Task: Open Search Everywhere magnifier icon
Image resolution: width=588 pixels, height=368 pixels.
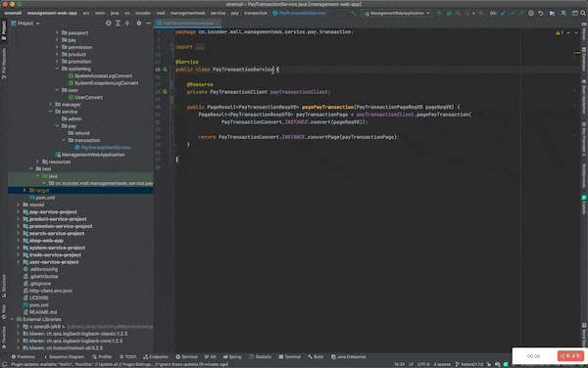Action: tap(583, 13)
